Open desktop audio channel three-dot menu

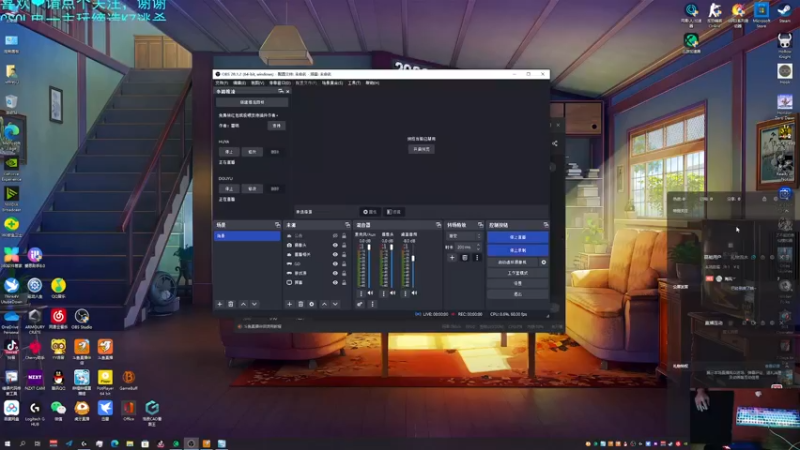click(406, 293)
